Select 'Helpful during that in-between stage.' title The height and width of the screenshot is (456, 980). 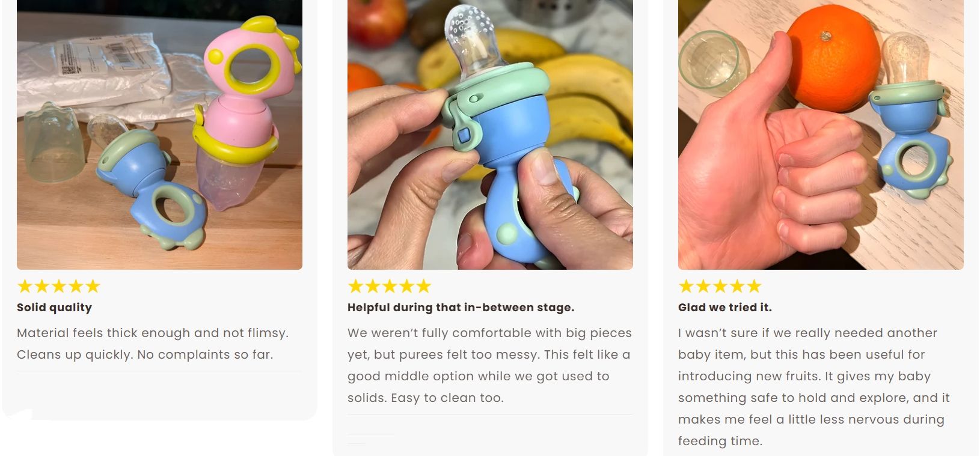pyautogui.click(x=461, y=308)
